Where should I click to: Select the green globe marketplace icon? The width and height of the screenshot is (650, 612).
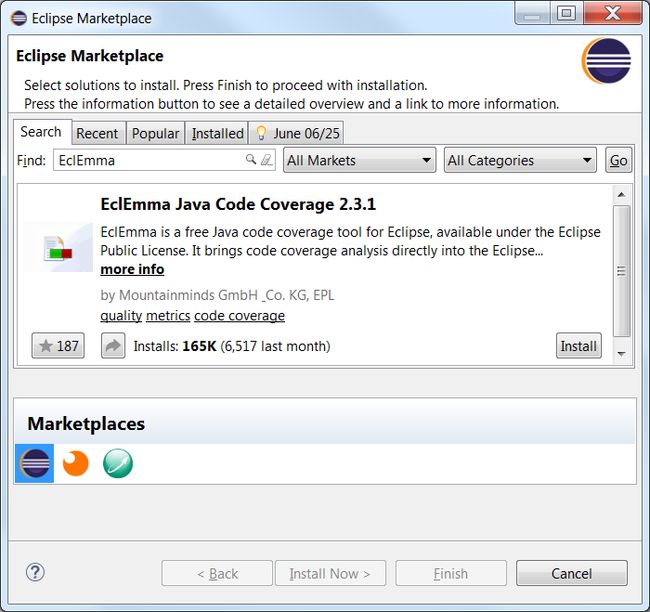point(118,463)
